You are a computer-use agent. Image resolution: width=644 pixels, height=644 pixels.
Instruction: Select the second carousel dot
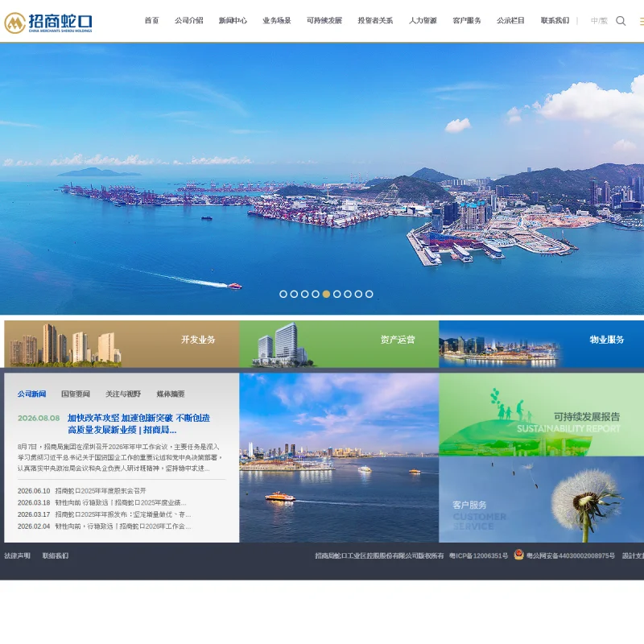click(x=294, y=294)
